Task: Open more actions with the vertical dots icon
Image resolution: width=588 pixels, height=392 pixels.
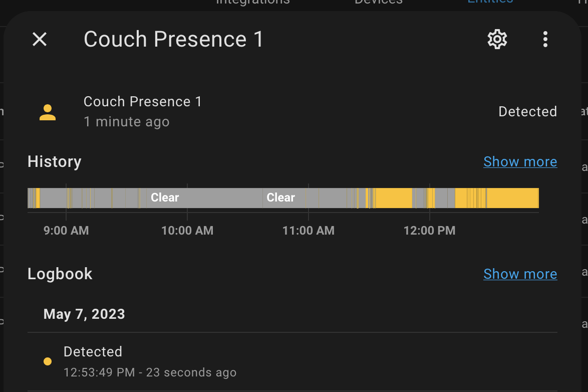Action: [x=545, y=39]
